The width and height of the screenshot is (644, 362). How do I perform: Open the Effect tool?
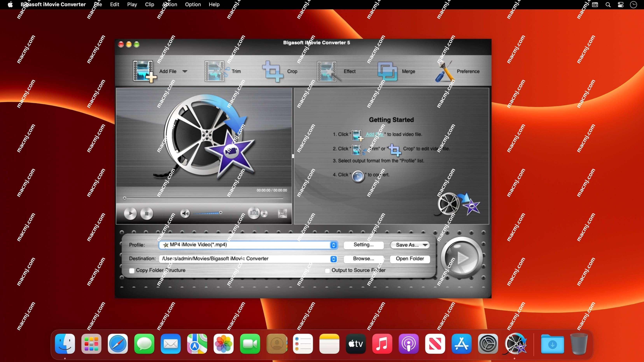click(x=336, y=71)
